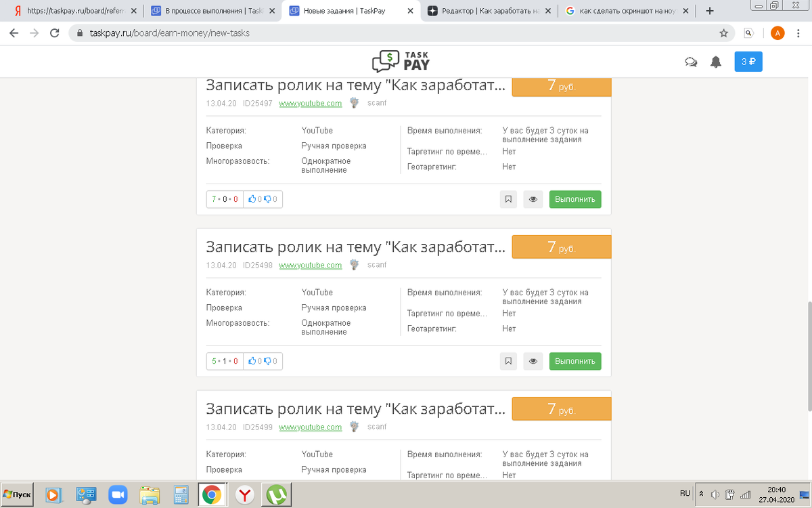Click the 7 • 0 • 0 statistics counter
Viewport: 812px width, 508px height.
225,199
